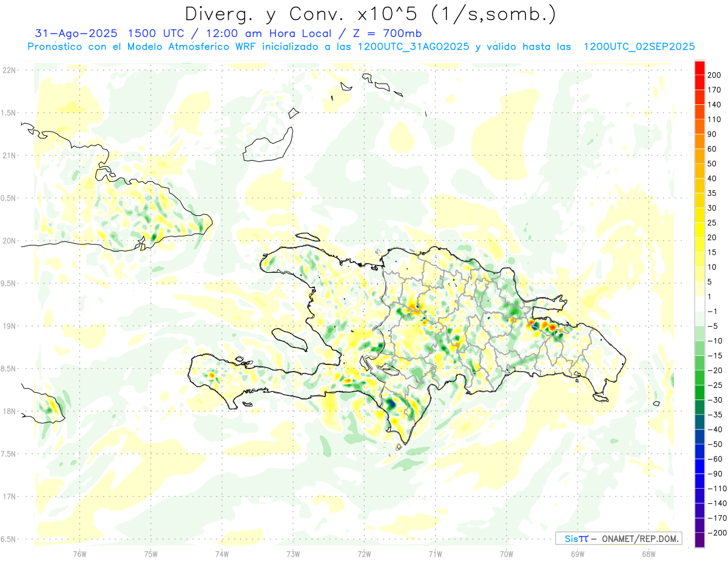Click the '-20' color scale value
Screen dimensions: 728x562
coord(715,370)
